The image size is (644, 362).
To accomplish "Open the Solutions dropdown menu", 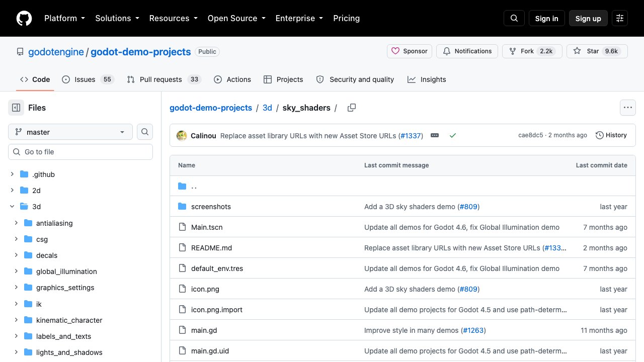I will tap(117, 18).
